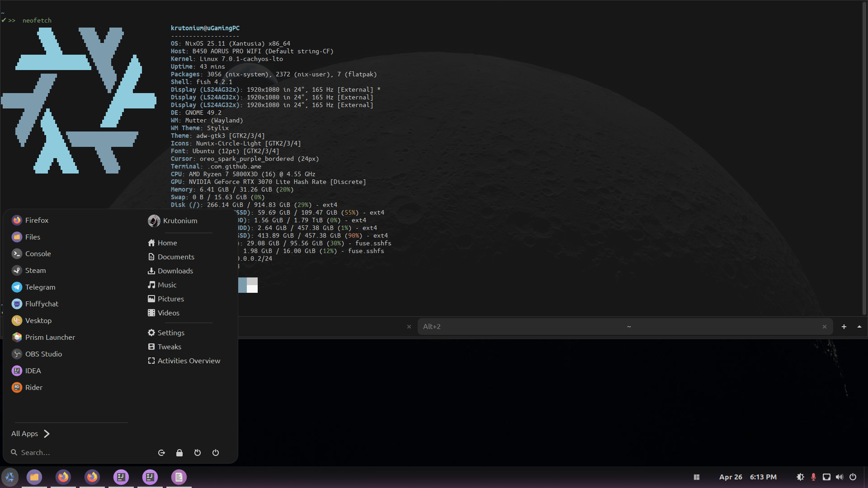Open the Files folder icon in taskbar
Screen dimensions: 868x488
34,477
